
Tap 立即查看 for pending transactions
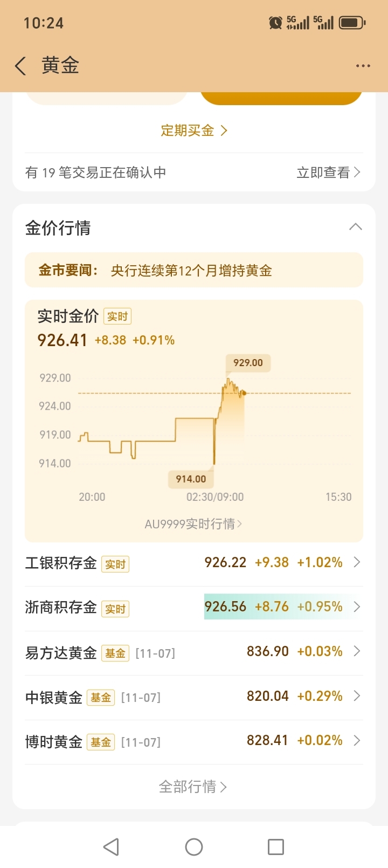pyautogui.click(x=328, y=173)
